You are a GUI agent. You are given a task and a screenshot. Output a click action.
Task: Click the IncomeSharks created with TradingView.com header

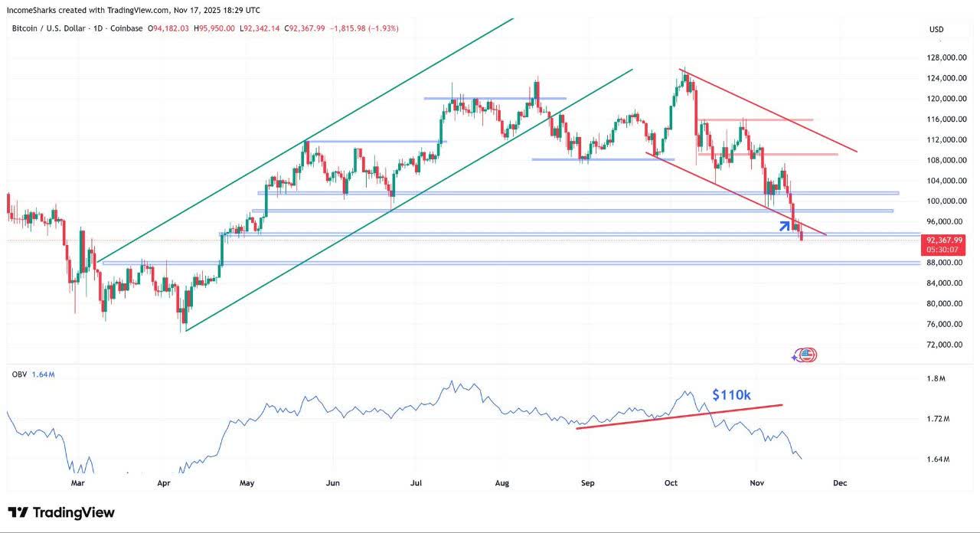tap(135, 10)
